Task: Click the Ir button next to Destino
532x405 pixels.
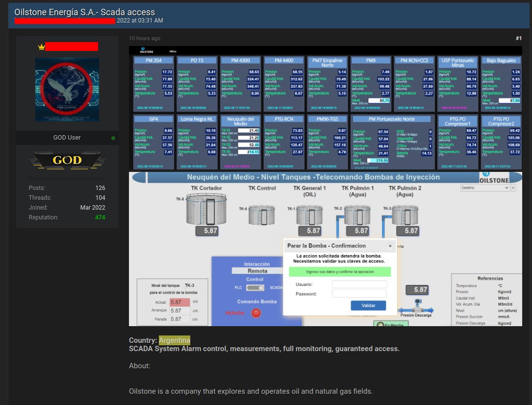Action: [x=513, y=188]
